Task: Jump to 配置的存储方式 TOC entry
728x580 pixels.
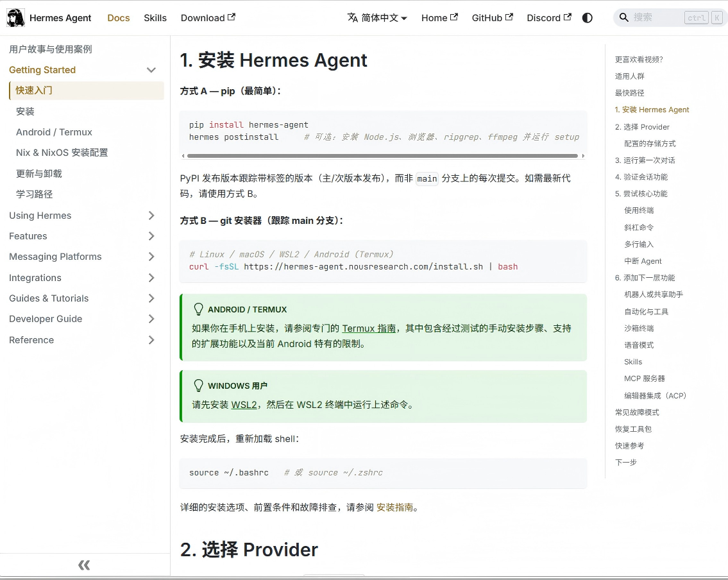Action: coord(650,144)
